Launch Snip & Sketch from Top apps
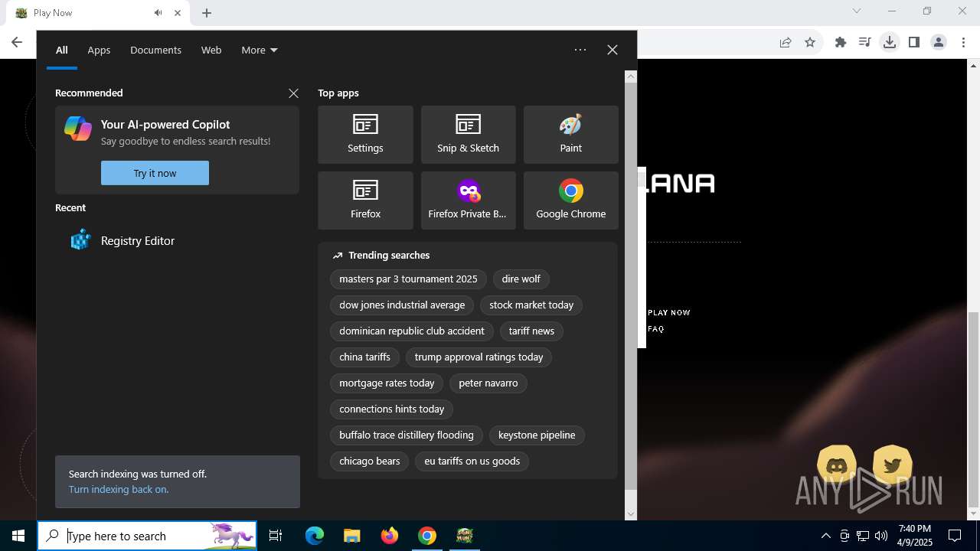The height and width of the screenshot is (551, 980). tap(468, 135)
